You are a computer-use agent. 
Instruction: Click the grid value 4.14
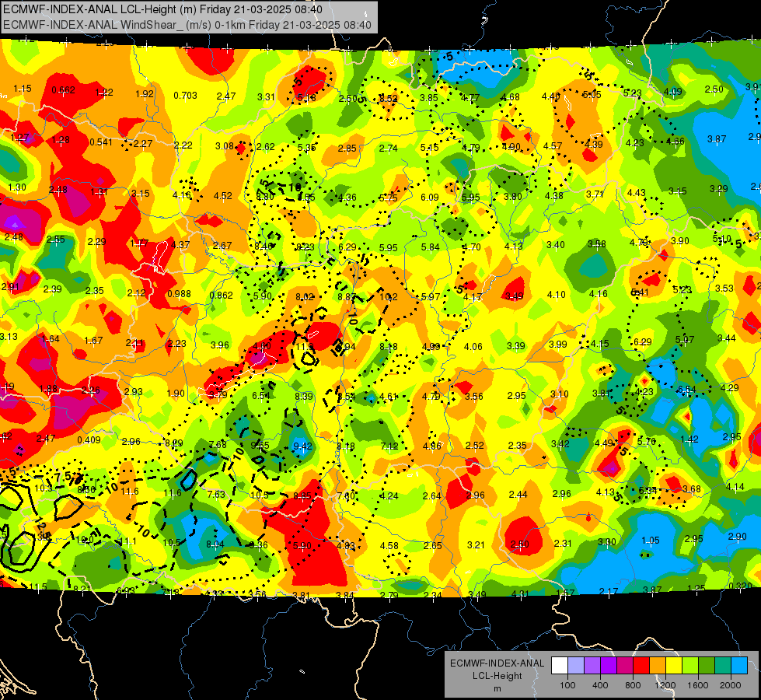(x=735, y=486)
